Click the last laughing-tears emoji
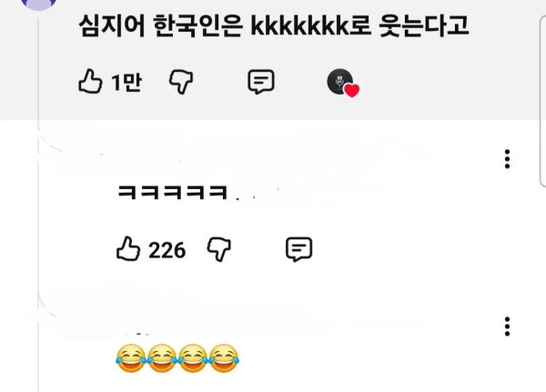The image size is (546, 392). [224, 358]
